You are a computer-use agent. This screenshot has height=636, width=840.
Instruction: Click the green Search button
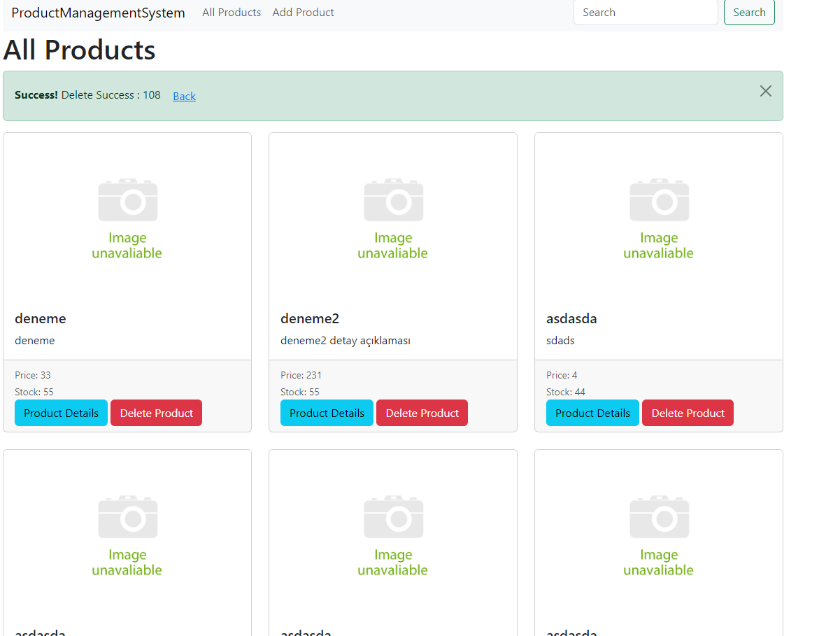point(749,13)
